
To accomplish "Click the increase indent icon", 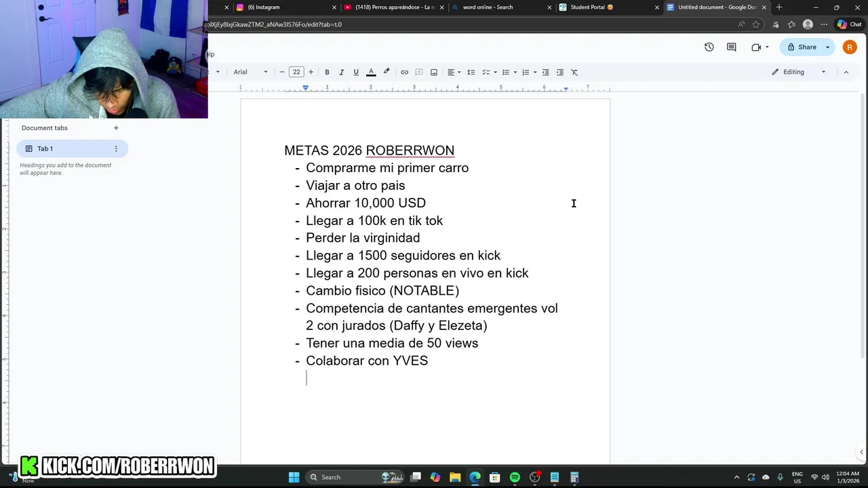I will tap(559, 72).
